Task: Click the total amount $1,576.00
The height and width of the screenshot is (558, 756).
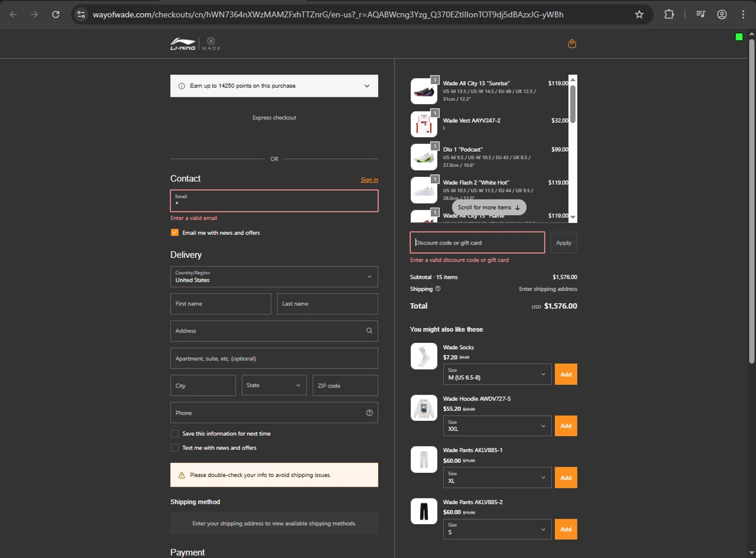Action: 560,306
